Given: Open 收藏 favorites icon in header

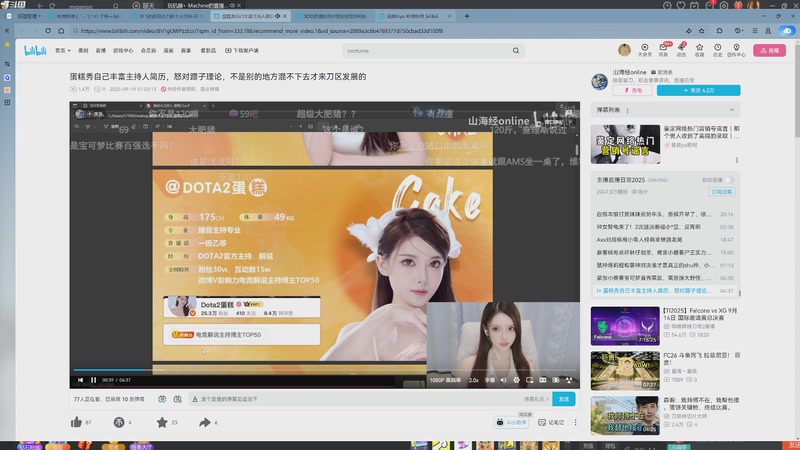Looking at the screenshot, I should click(x=699, y=50).
